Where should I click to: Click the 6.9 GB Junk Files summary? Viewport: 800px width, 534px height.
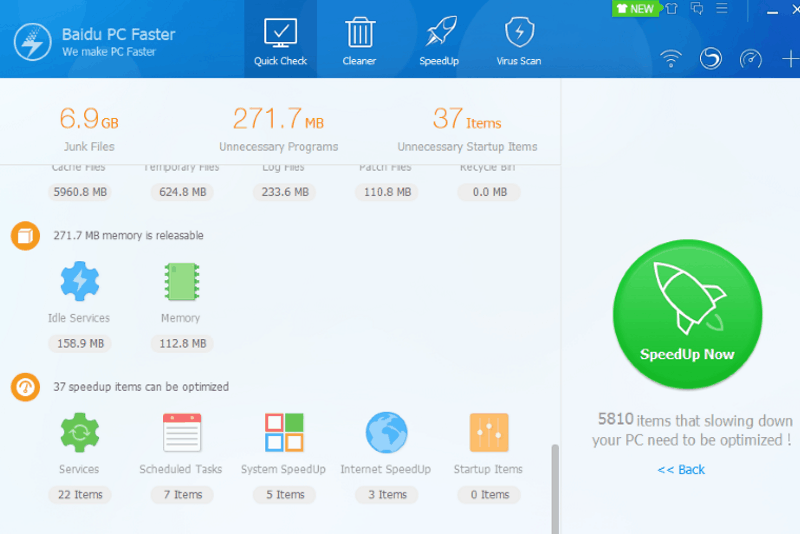click(x=89, y=129)
